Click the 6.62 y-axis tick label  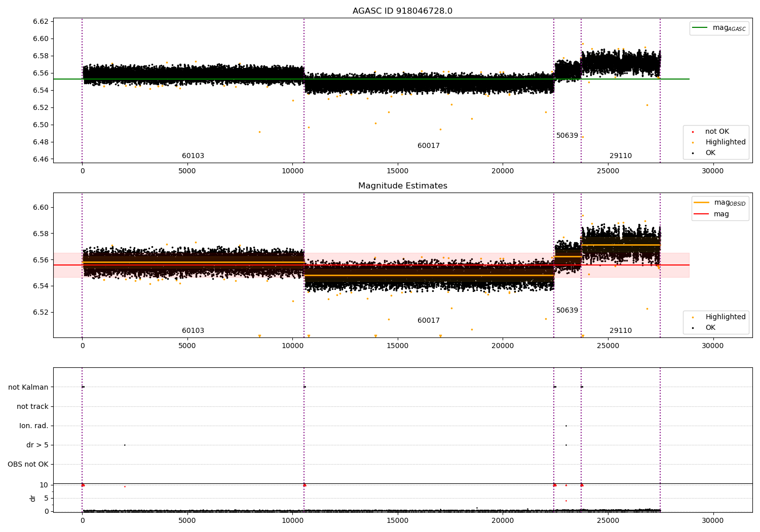tap(41, 21)
